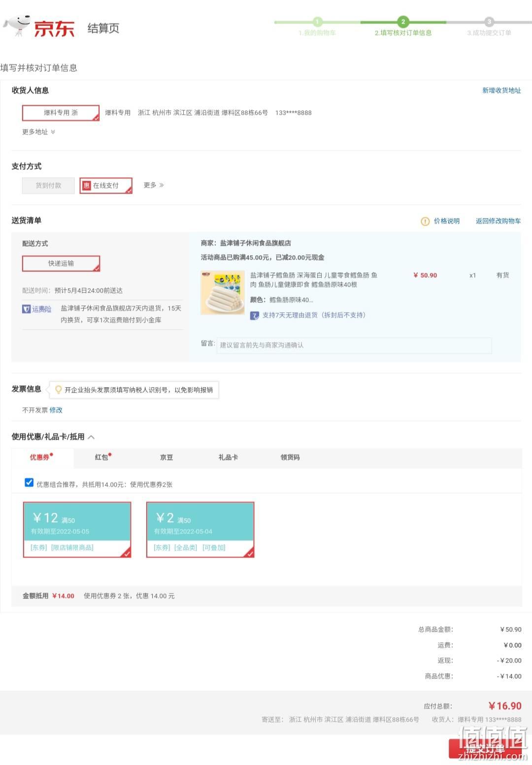Screen dimensions: 532x765
Task: Click the 运费 ¥0.00 value
Action: click(x=513, y=645)
